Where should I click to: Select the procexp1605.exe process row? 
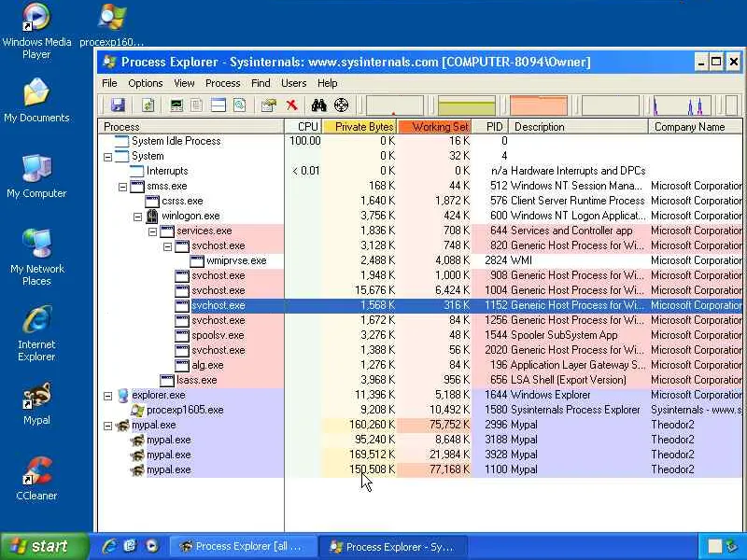click(419, 410)
